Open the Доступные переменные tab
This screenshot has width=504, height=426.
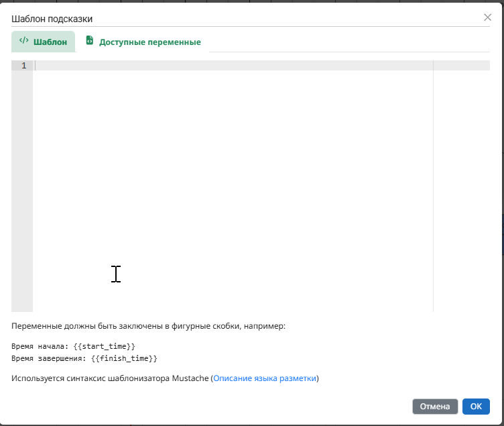pyautogui.click(x=143, y=42)
